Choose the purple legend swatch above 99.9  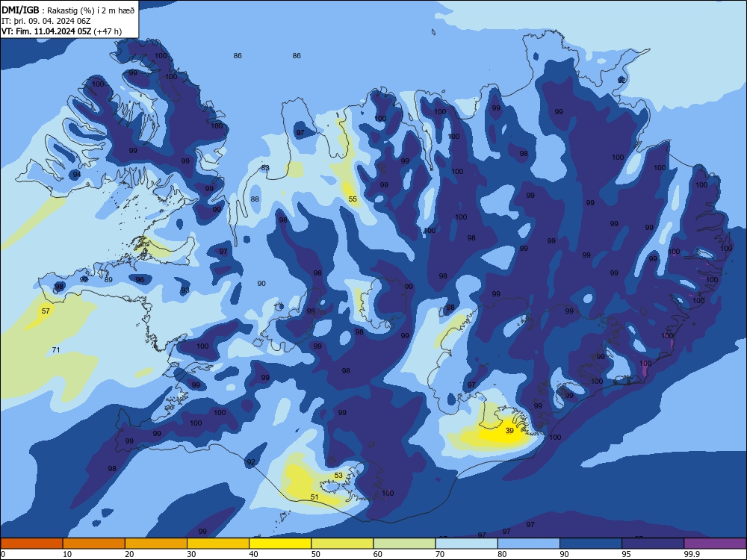click(x=715, y=544)
